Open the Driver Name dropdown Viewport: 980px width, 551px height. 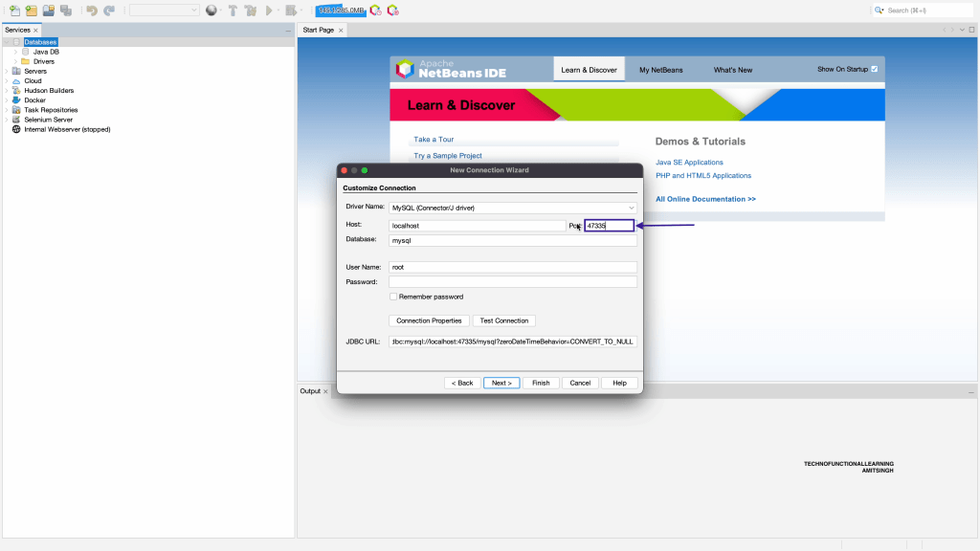click(x=512, y=208)
